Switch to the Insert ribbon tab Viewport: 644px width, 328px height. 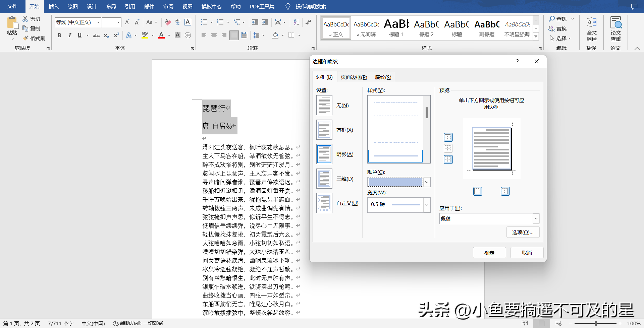coord(53,6)
